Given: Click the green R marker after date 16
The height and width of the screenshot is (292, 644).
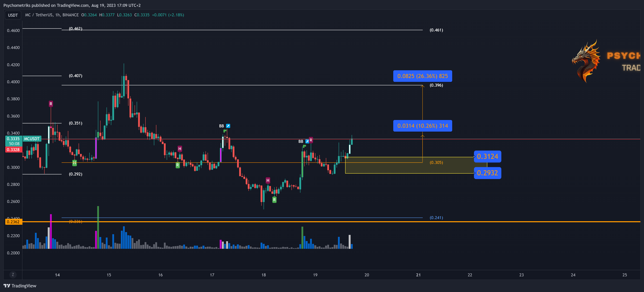Looking at the screenshot, I should tap(178, 165).
